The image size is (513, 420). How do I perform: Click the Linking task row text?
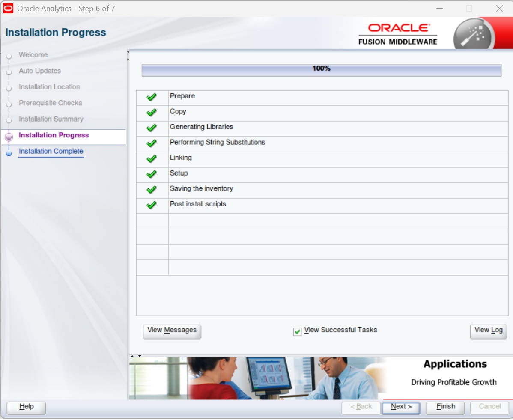[181, 158]
